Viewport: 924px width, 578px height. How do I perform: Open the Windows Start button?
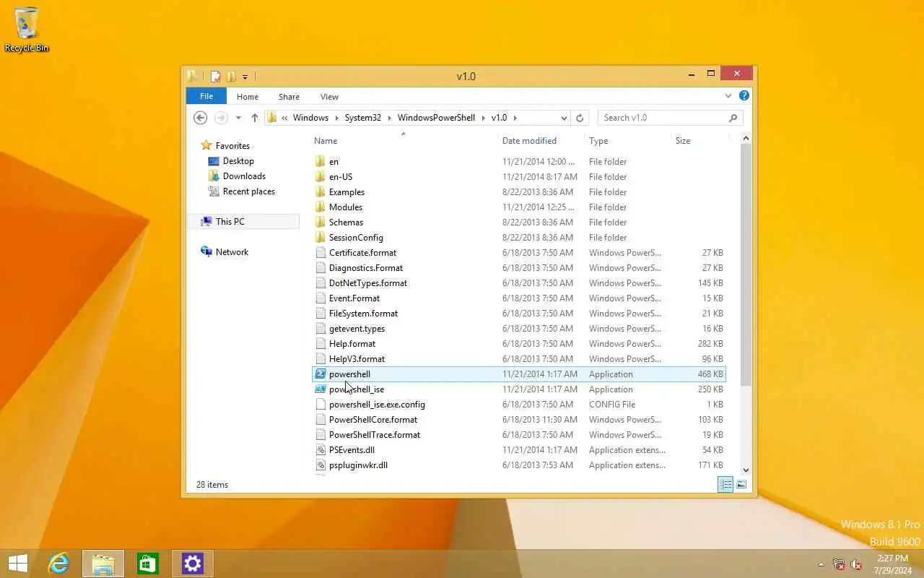(x=18, y=564)
